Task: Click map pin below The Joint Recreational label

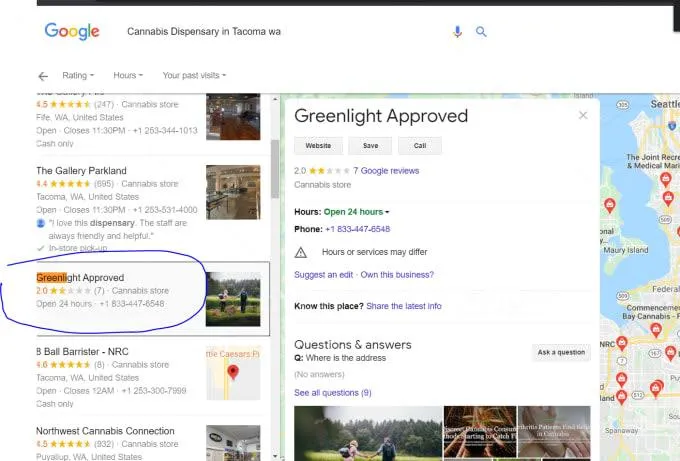Action: (x=665, y=179)
